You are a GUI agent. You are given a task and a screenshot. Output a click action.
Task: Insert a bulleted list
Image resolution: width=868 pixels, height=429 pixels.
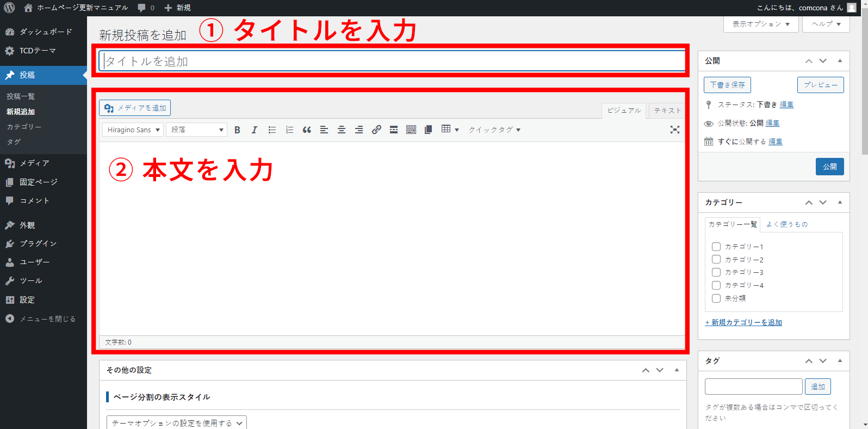point(272,130)
